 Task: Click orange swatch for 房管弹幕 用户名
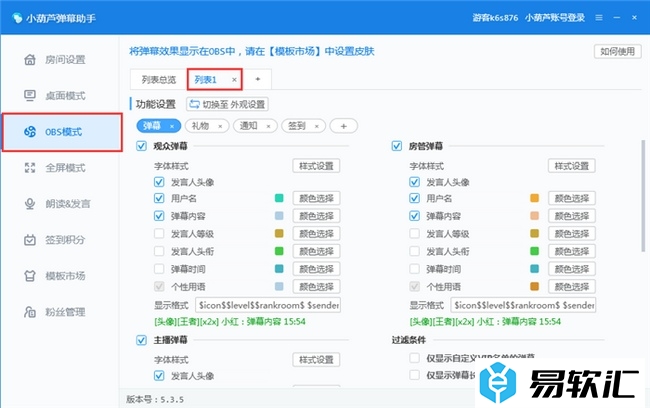(x=534, y=198)
